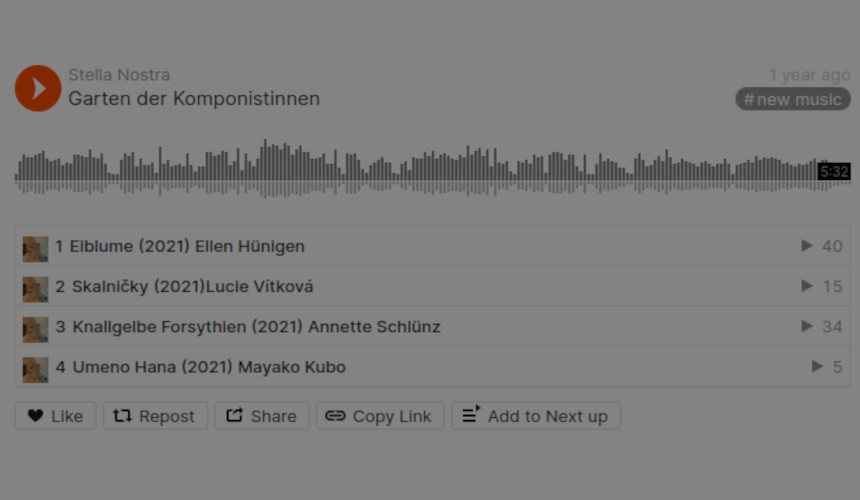Select the #new music tag
Screen dimensions: 860x500
tap(793, 99)
